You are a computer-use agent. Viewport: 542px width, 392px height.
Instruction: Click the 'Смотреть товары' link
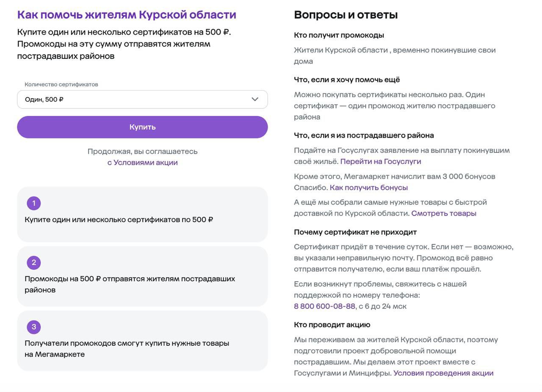point(443,213)
